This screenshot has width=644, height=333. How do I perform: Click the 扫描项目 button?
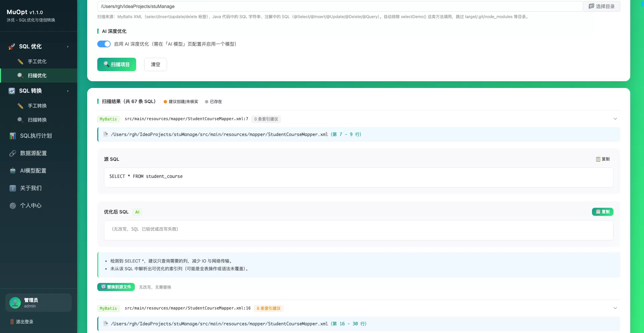click(117, 64)
